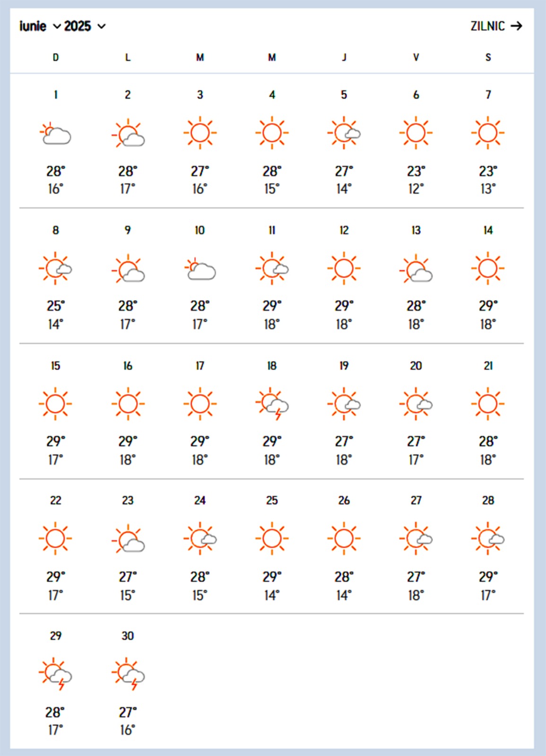546x756 pixels.
Task: Click the arrow next to ZILNIC
Action: click(x=517, y=26)
